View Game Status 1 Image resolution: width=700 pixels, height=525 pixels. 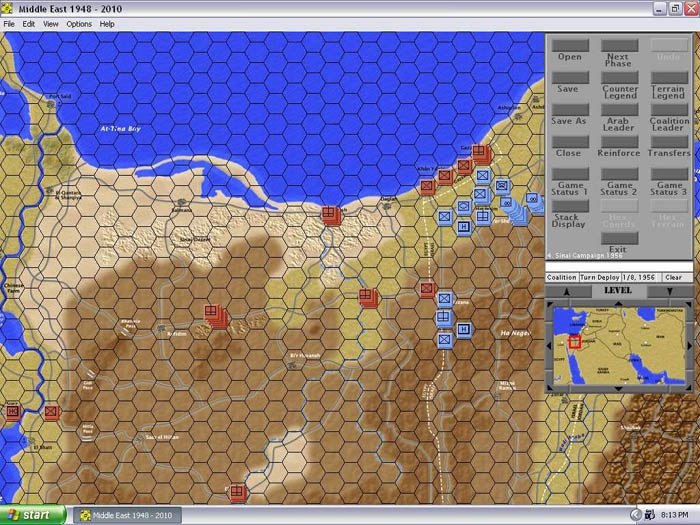click(x=570, y=174)
